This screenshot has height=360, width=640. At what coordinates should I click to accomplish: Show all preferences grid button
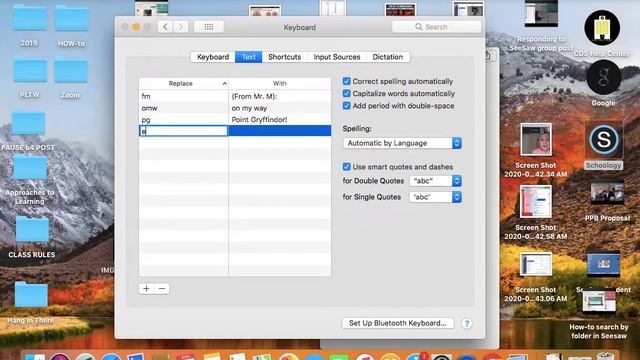coord(209,27)
